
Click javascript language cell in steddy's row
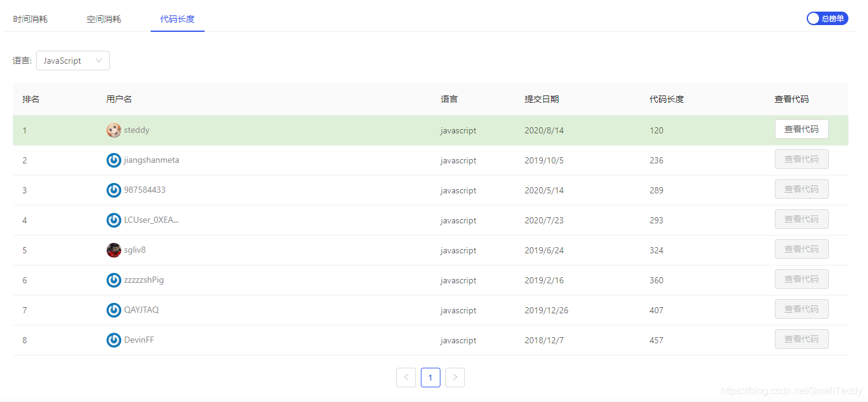[458, 131]
